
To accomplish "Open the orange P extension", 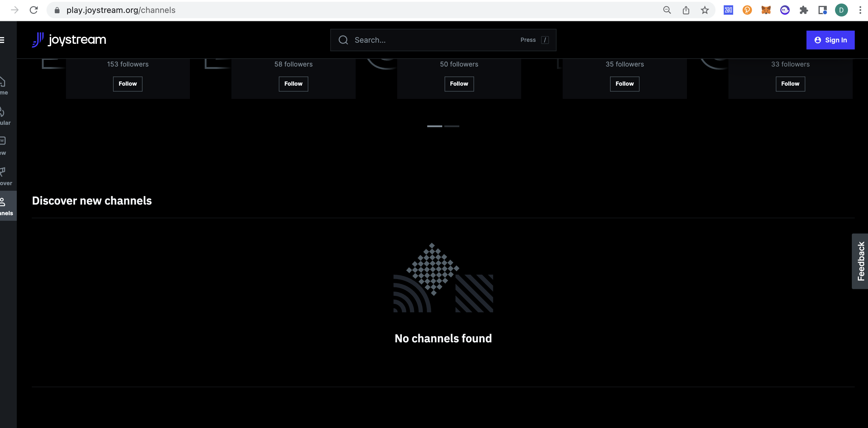I will (747, 10).
